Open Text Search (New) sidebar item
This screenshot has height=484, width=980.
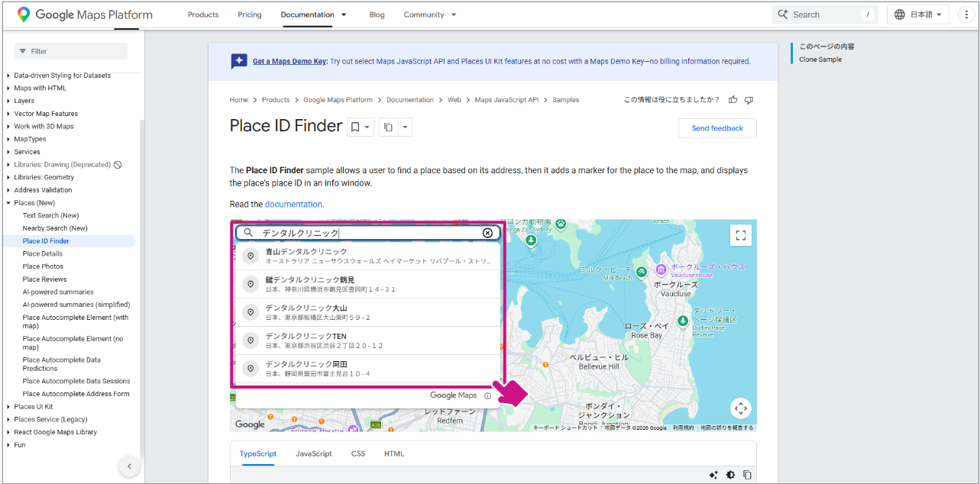[x=50, y=215]
